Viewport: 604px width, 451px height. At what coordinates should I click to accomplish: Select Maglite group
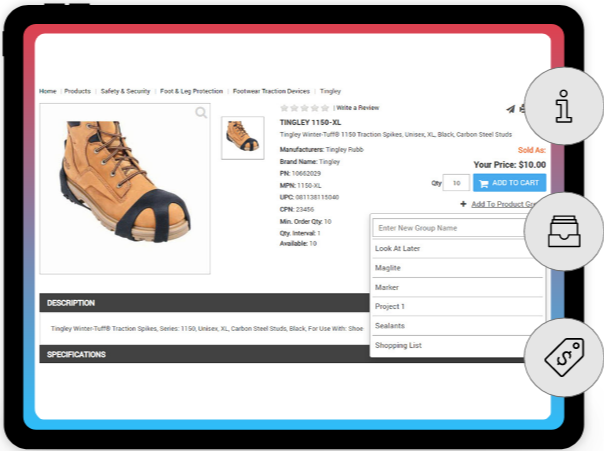coord(458,268)
